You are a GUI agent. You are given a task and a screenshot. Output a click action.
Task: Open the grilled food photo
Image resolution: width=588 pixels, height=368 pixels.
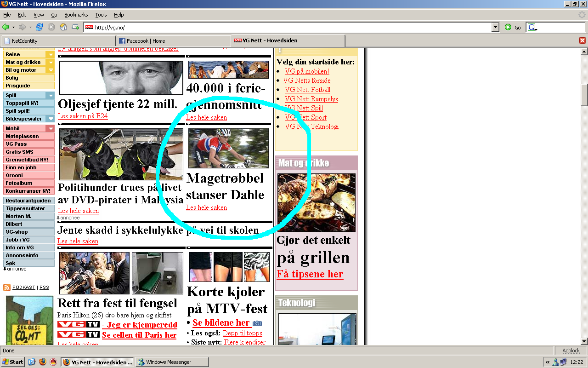coord(317,202)
